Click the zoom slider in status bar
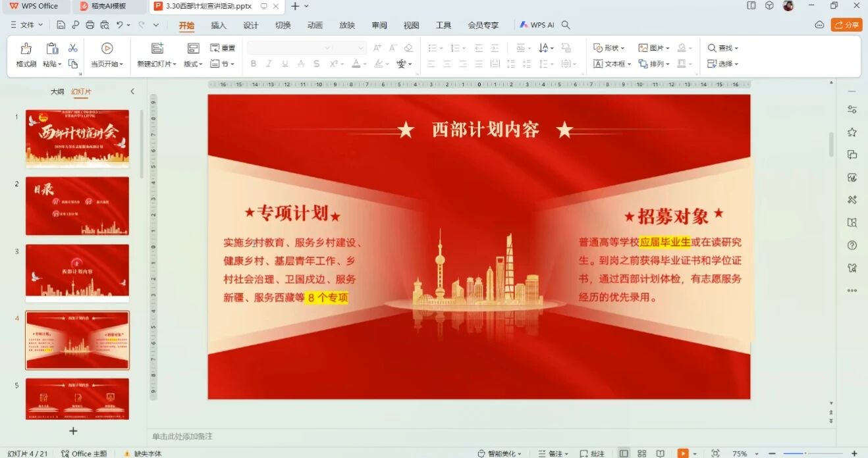The image size is (868, 458). pos(805,453)
